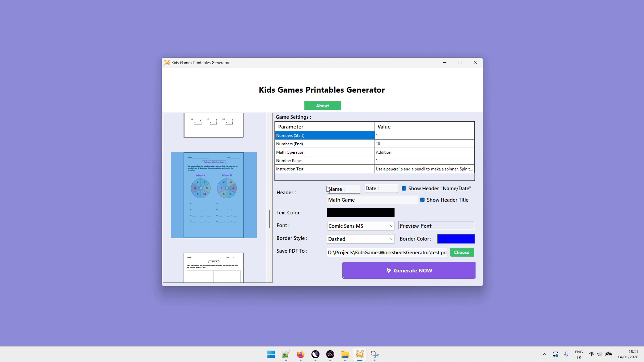The height and width of the screenshot is (362, 644).
Task: Show hidden system tray icons
Action: [544, 354]
